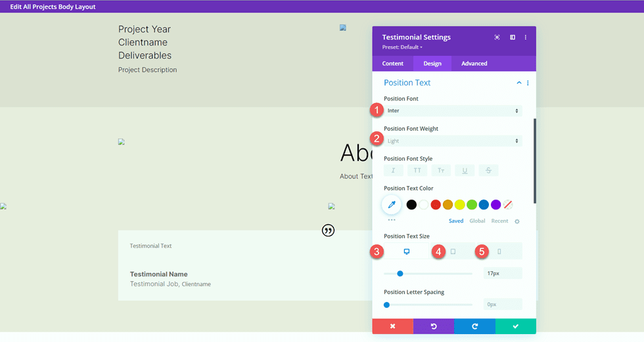
Task: Select tablet view for Position Text Size
Action: [453, 251]
